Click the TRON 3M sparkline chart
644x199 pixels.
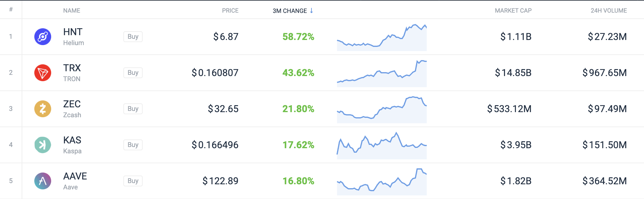[382, 72]
